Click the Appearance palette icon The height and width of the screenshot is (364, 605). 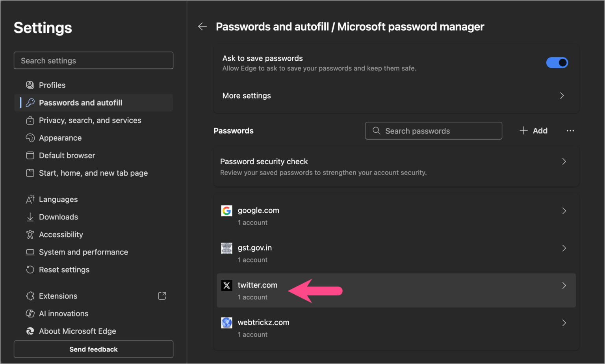point(30,137)
